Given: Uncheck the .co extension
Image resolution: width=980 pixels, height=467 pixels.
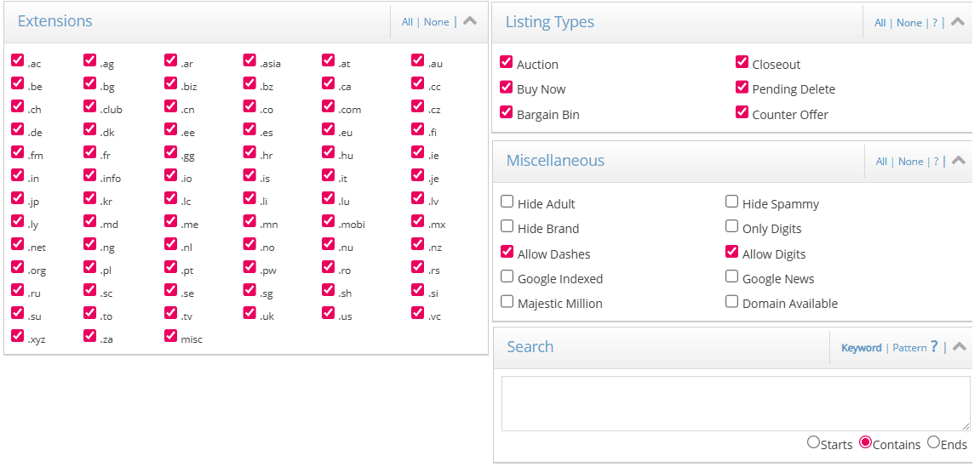Looking at the screenshot, I should pos(249,106).
